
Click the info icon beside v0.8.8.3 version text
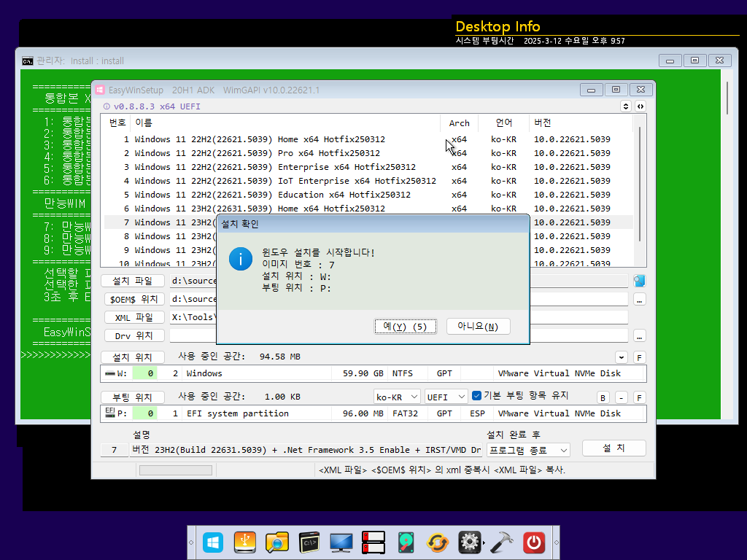tap(107, 106)
